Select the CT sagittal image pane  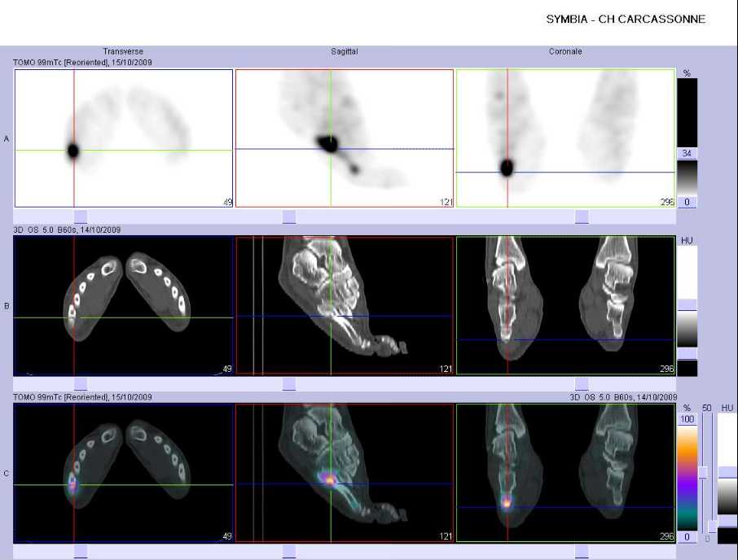point(345,305)
